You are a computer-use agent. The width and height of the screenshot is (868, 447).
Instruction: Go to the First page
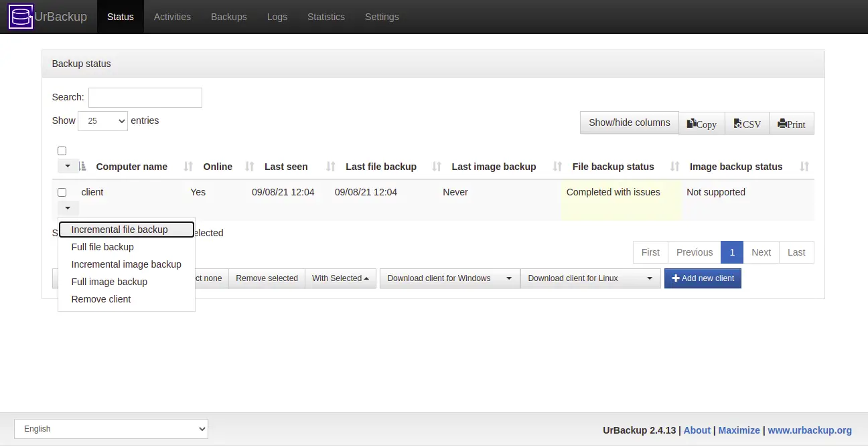coord(650,252)
